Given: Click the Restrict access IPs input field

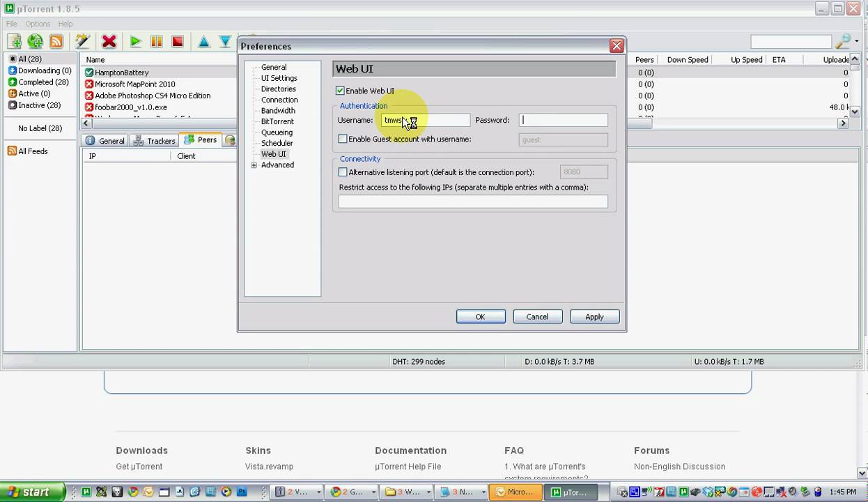Looking at the screenshot, I should point(473,202).
